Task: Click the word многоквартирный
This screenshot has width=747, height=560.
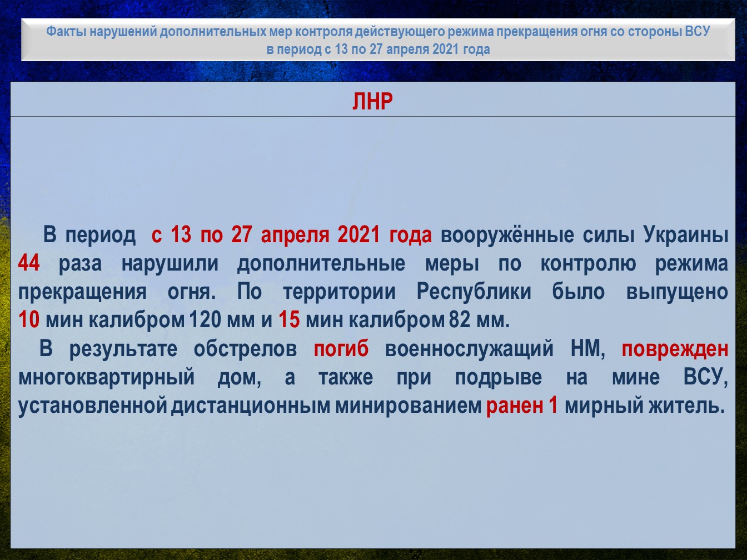Action: 106,378
